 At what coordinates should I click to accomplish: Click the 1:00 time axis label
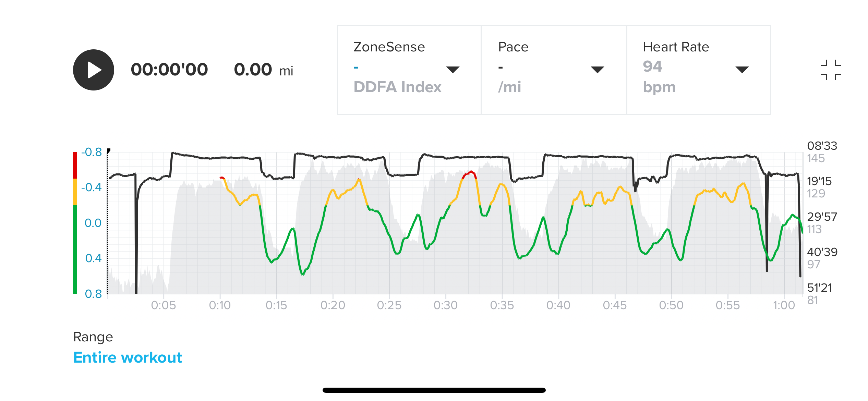(784, 305)
